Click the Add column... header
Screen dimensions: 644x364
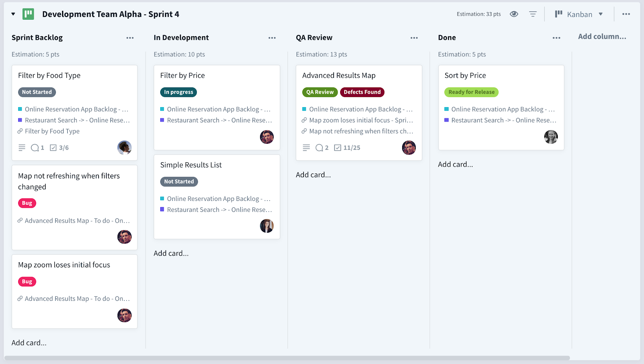(602, 37)
